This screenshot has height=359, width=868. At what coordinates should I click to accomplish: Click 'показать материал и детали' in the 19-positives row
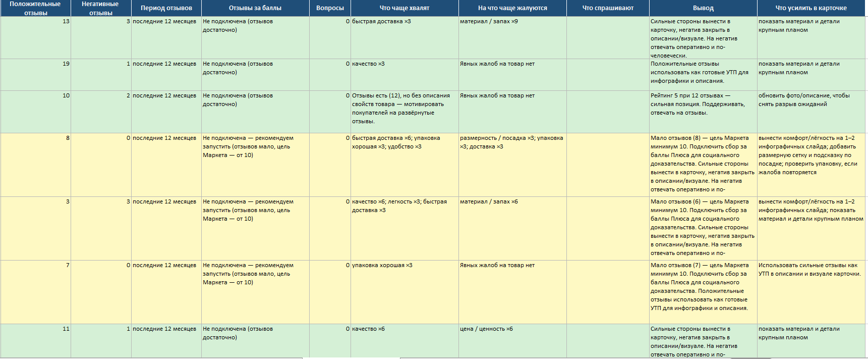(x=811, y=75)
